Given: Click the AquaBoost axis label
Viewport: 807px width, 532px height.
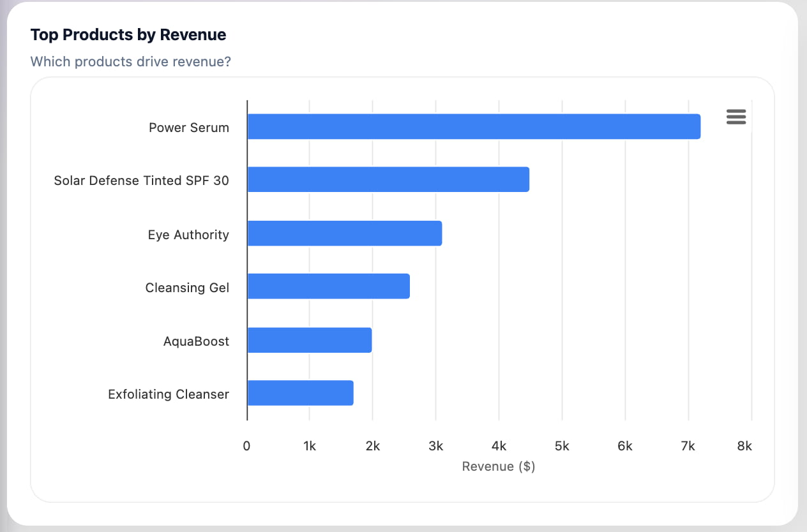Looking at the screenshot, I should click(196, 341).
